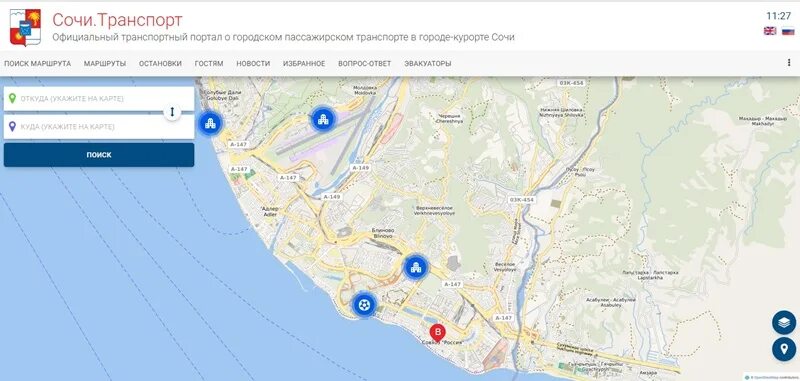
Task: Click the official portal subtitle text
Action: tap(284, 37)
